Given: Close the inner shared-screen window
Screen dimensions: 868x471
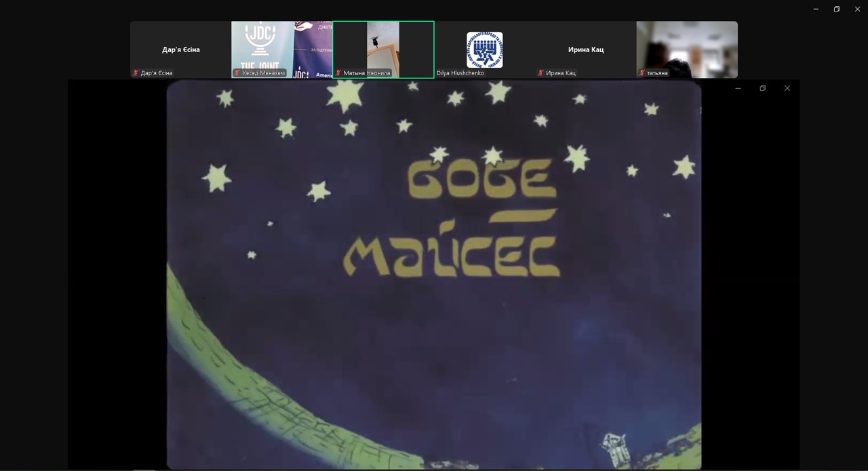Looking at the screenshot, I should click(x=787, y=88).
